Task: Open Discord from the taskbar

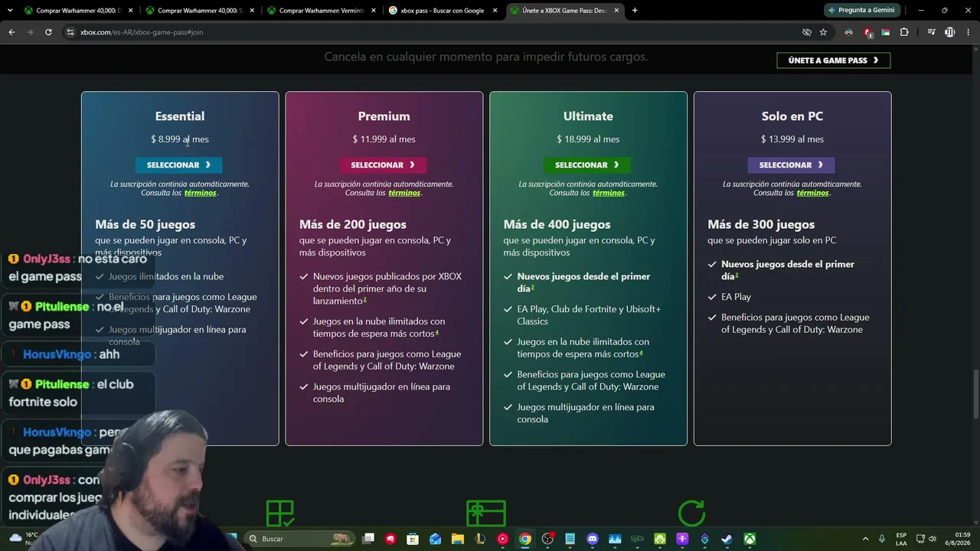Action: coord(592,539)
